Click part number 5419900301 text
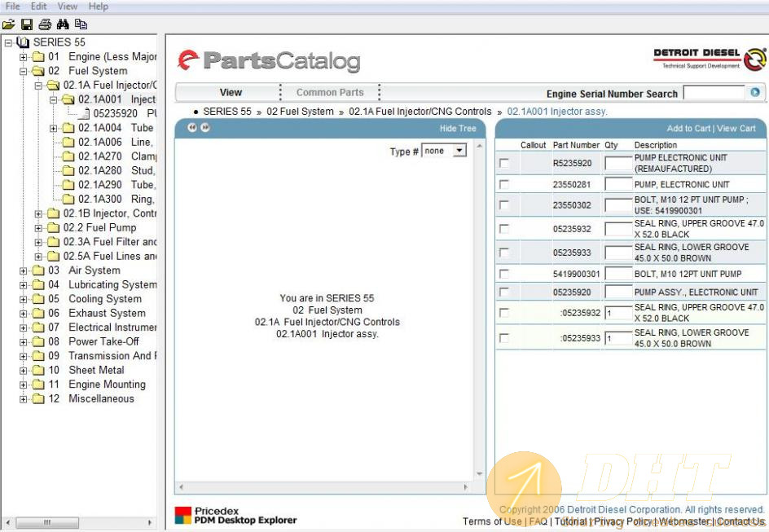 576,274
